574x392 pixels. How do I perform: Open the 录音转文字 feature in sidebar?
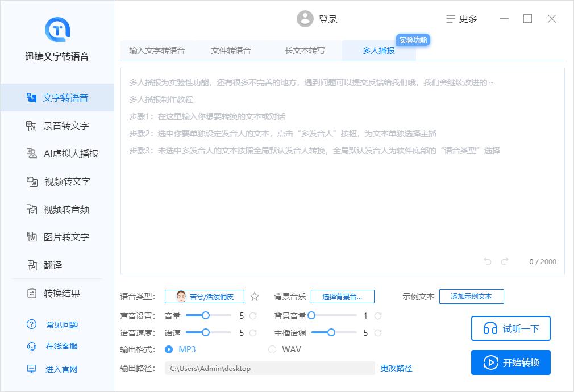pyautogui.click(x=59, y=125)
